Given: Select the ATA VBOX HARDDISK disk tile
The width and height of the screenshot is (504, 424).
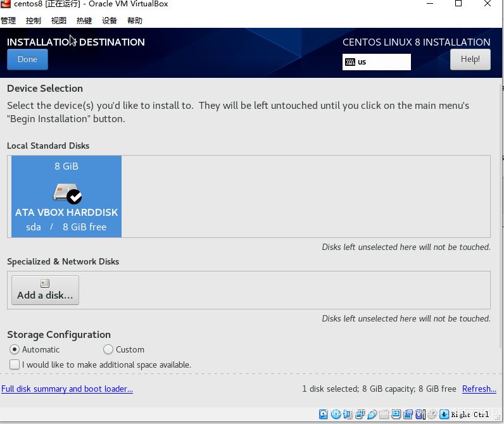Looking at the screenshot, I should 66,196.
